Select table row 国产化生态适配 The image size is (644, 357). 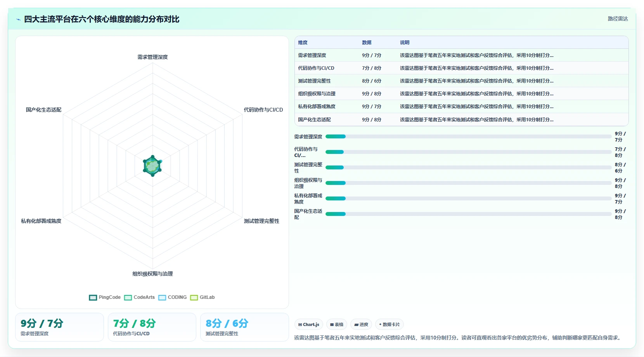462,119
